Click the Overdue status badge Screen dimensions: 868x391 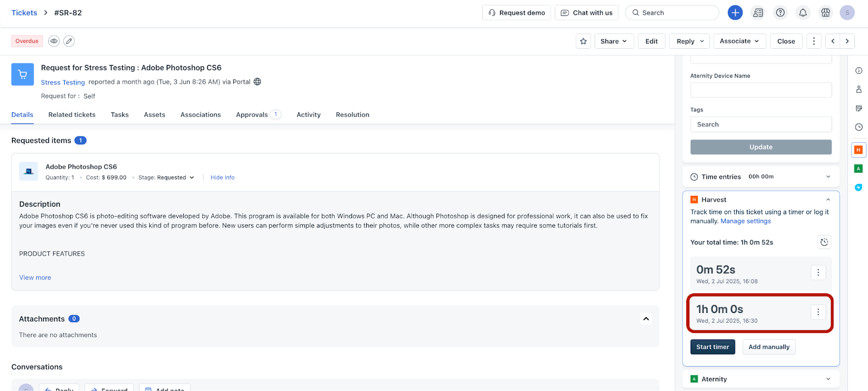click(x=27, y=41)
